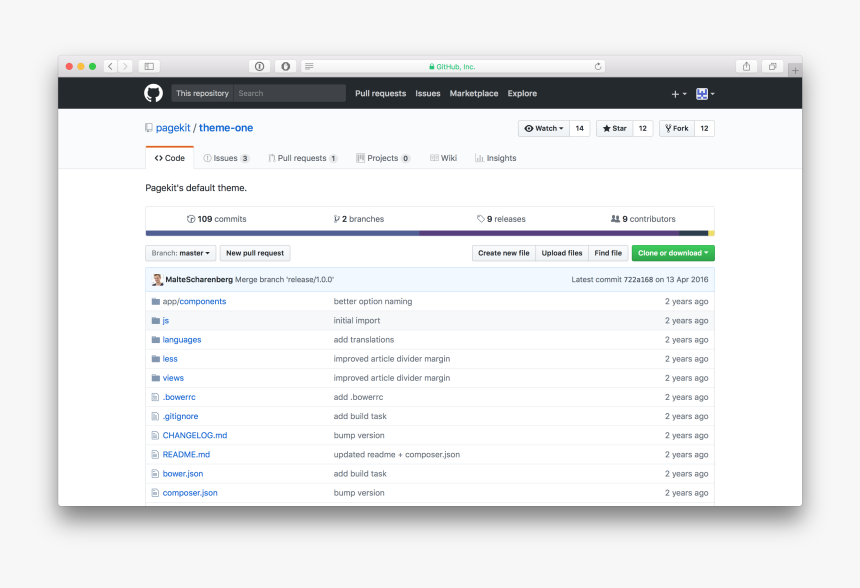This screenshot has width=860, height=588.
Task: Open the Watch notifications dropdown
Action: pyautogui.click(x=545, y=128)
